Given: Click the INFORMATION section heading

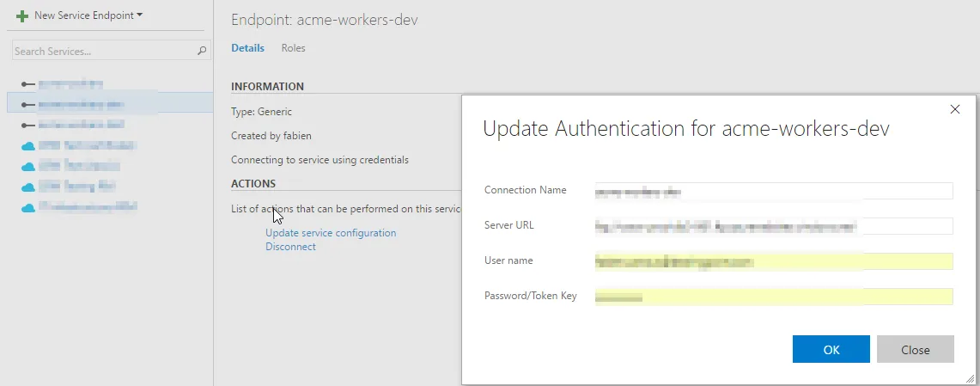Looking at the screenshot, I should tap(267, 86).
